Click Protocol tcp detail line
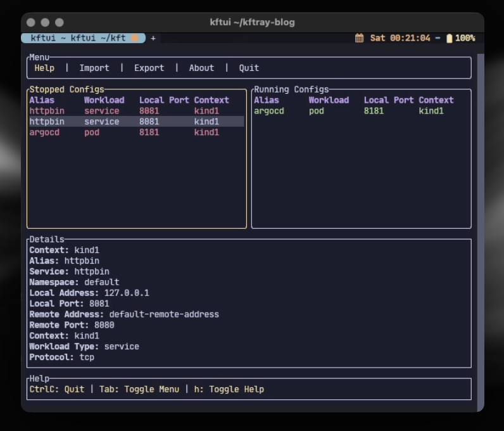 61,357
